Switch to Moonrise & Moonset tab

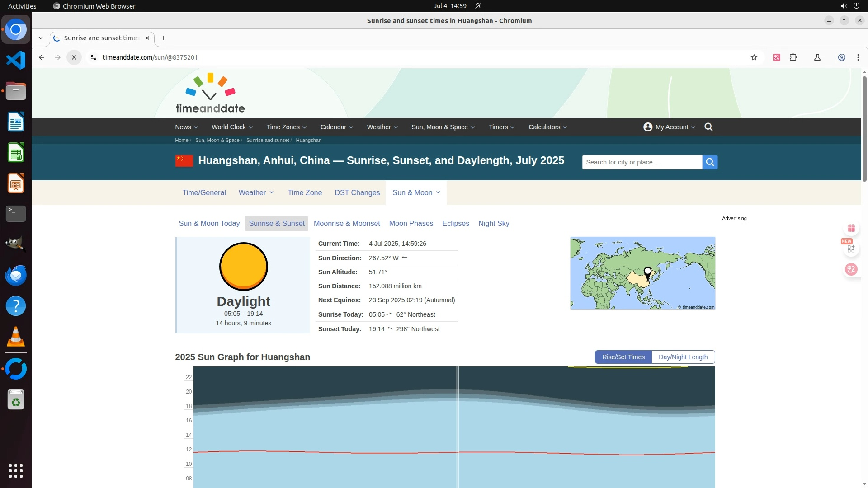pyautogui.click(x=347, y=224)
